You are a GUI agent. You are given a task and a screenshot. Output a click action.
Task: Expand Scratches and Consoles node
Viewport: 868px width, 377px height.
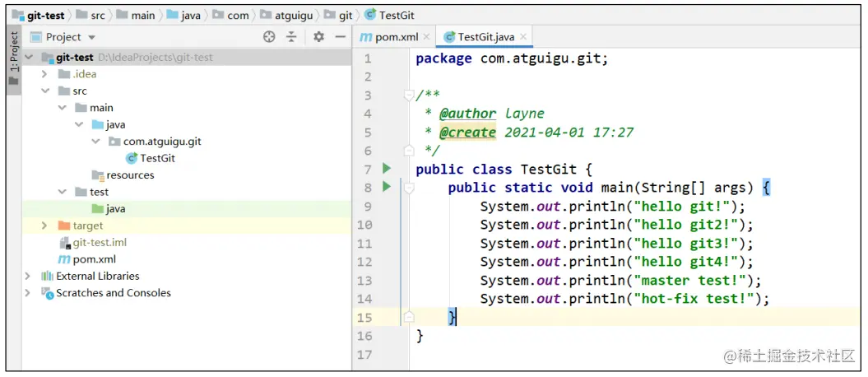tap(28, 293)
